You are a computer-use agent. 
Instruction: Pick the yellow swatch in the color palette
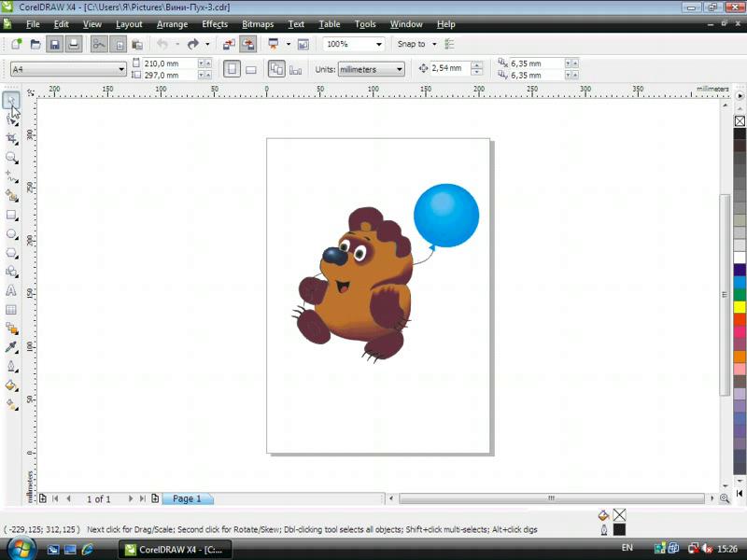click(740, 307)
